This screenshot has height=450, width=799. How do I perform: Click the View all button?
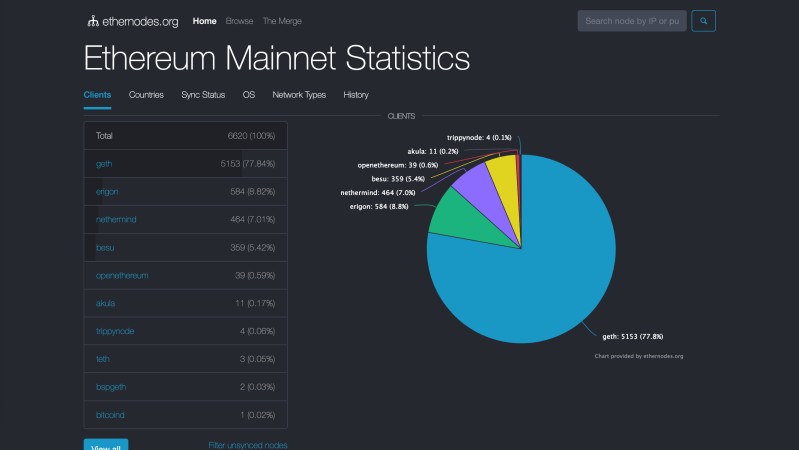click(x=106, y=446)
